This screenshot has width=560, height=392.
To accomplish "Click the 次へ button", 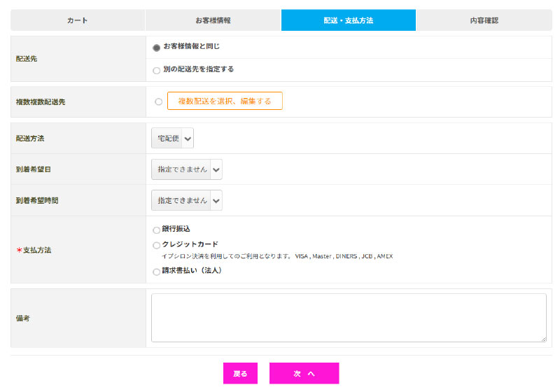I will [304, 373].
